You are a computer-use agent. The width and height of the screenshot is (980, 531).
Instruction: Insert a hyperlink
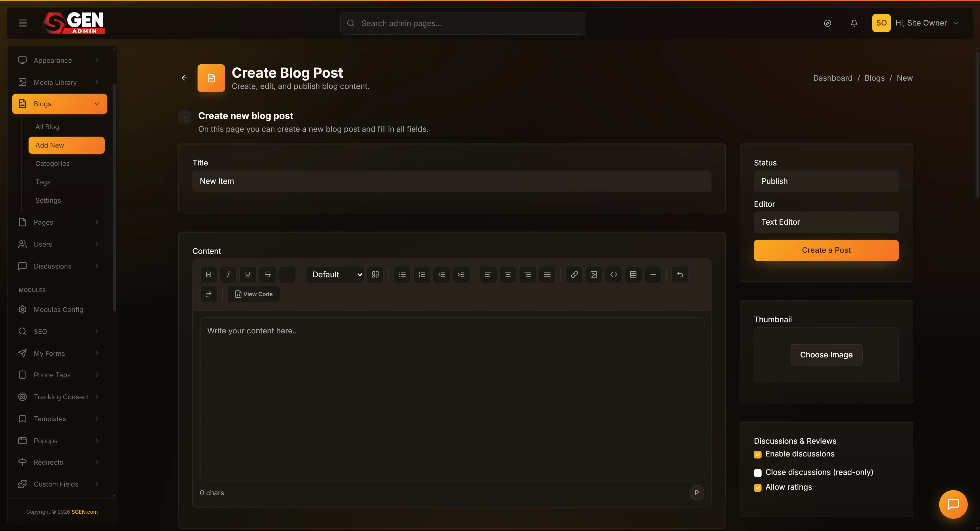[574, 274]
